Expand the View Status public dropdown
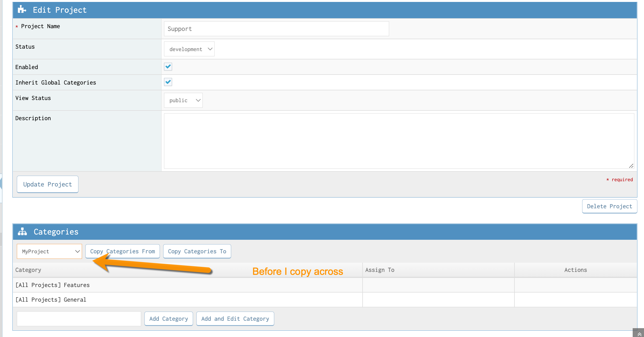Image resolution: width=644 pixels, height=337 pixels. pyautogui.click(x=183, y=100)
